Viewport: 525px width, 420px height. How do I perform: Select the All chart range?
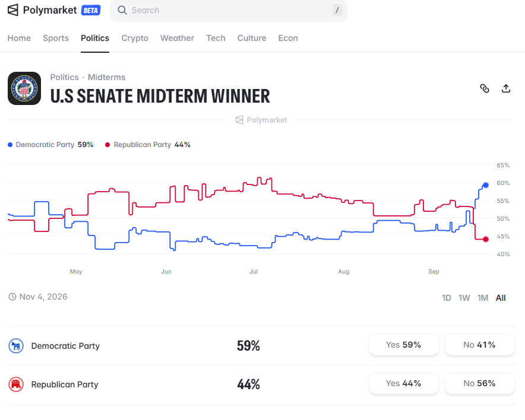click(501, 298)
